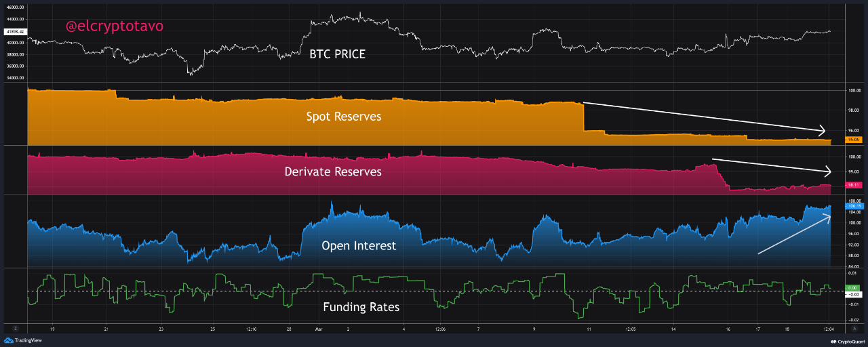868x347 pixels.
Task: Click the white arrowhead on Spot Reserves
Action: tap(823, 130)
